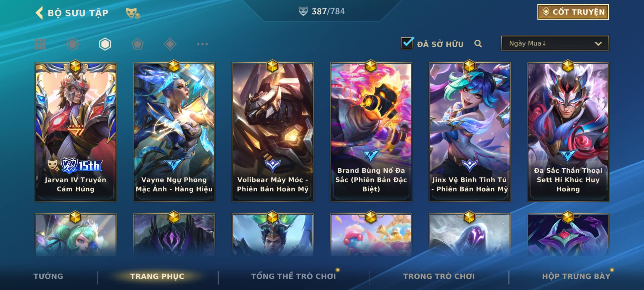Click the sort dropdown chevron arrow
Screen dimensions: 644x290
tap(598, 44)
